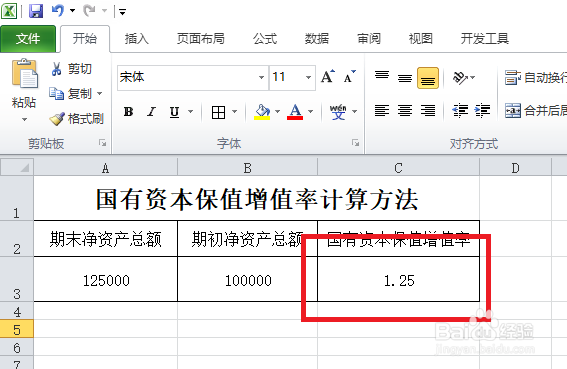Switch to the 插入 (Insert) tab
The image size is (567, 369).
point(136,39)
